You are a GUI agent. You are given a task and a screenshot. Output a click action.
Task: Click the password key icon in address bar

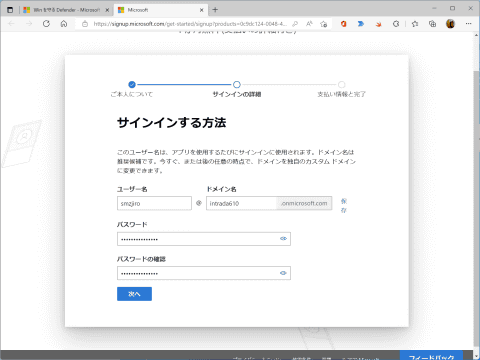pyautogui.click(x=295, y=24)
